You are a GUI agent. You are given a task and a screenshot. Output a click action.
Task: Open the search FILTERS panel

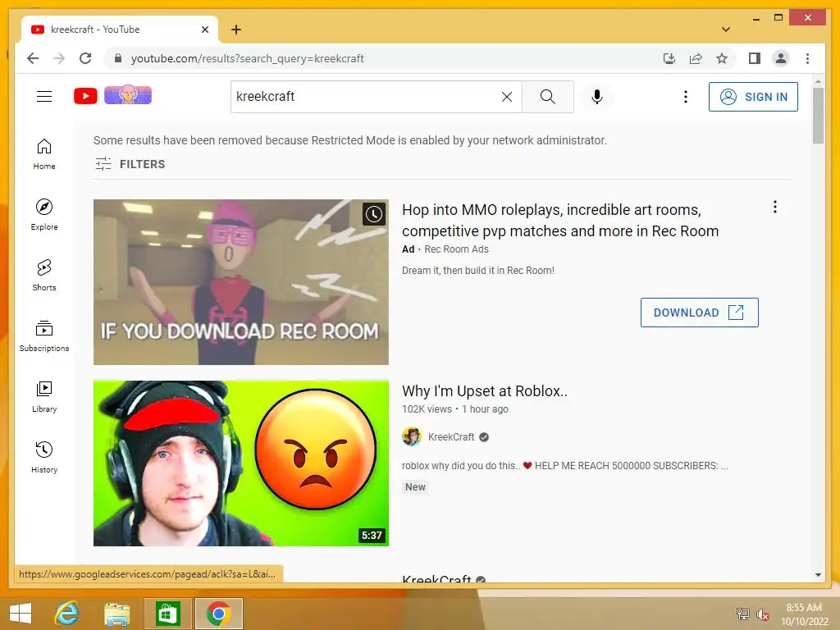pyautogui.click(x=130, y=164)
